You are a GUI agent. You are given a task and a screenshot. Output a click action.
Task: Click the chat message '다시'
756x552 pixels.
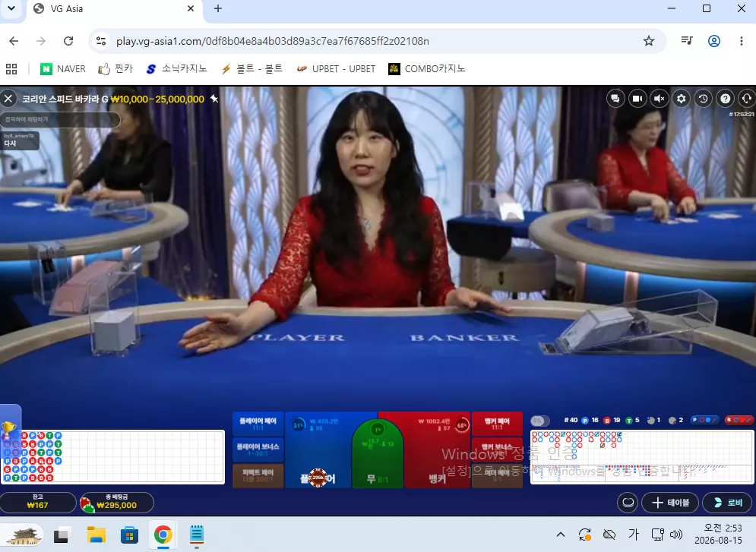tap(10, 144)
